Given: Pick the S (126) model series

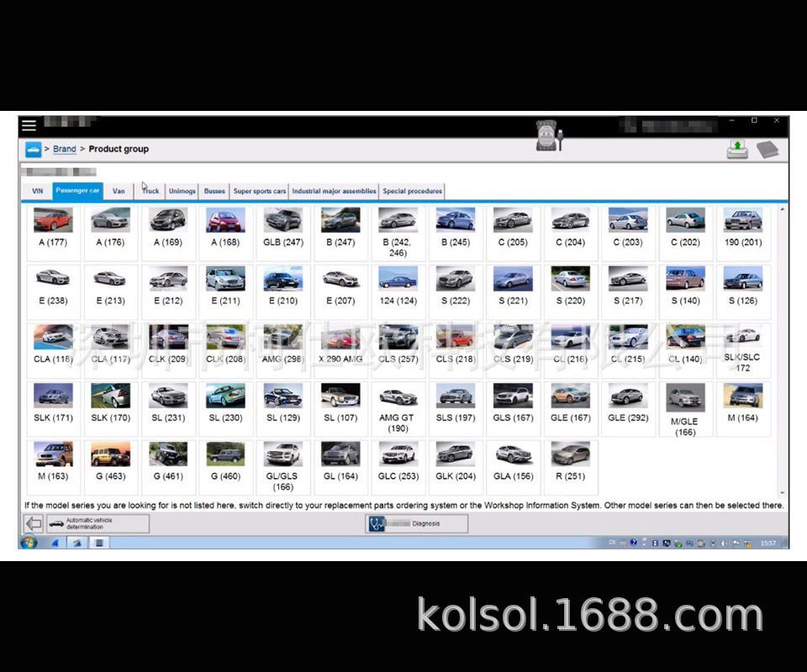Looking at the screenshot, I should pos(742,291).
